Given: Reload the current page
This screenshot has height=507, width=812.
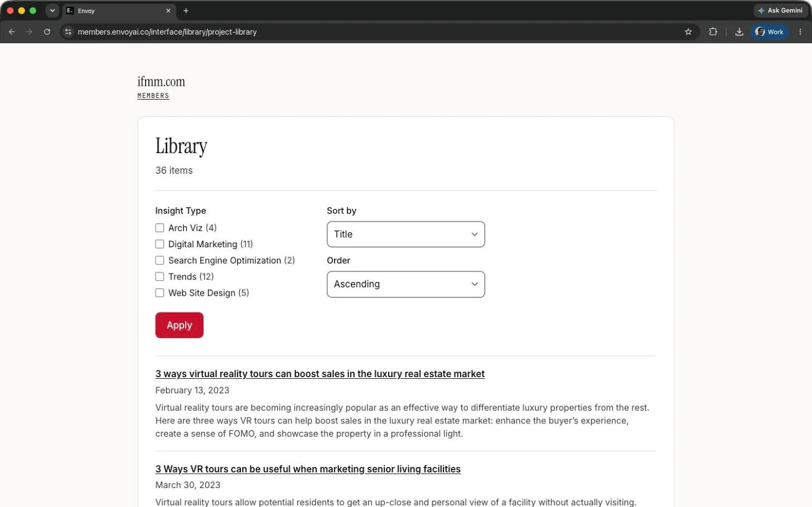Looking at the screenshot, I should coord(47,32).
